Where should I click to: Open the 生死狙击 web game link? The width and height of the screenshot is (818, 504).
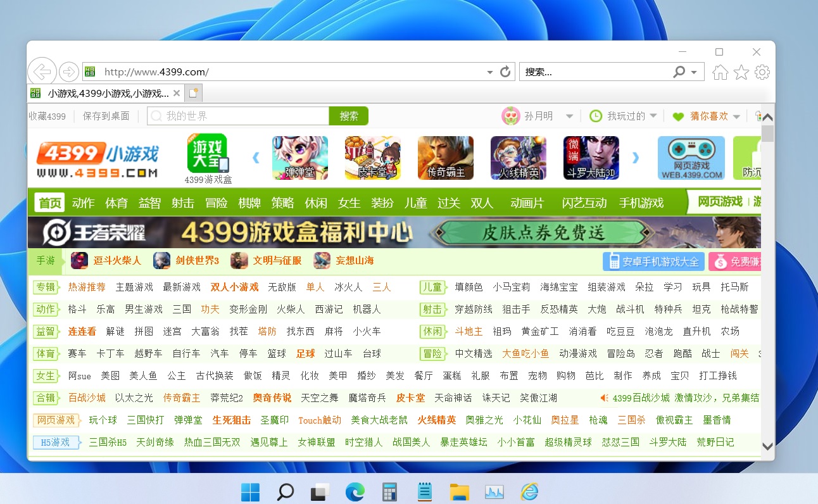(232, 420)
